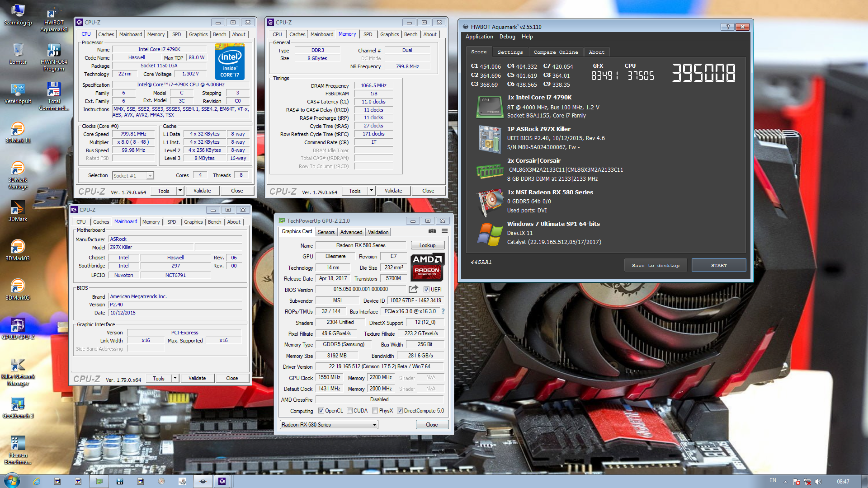Select the 3DMark03 desktop shortcut
Viewport: 868px width, 488px height.
(18, 250)
